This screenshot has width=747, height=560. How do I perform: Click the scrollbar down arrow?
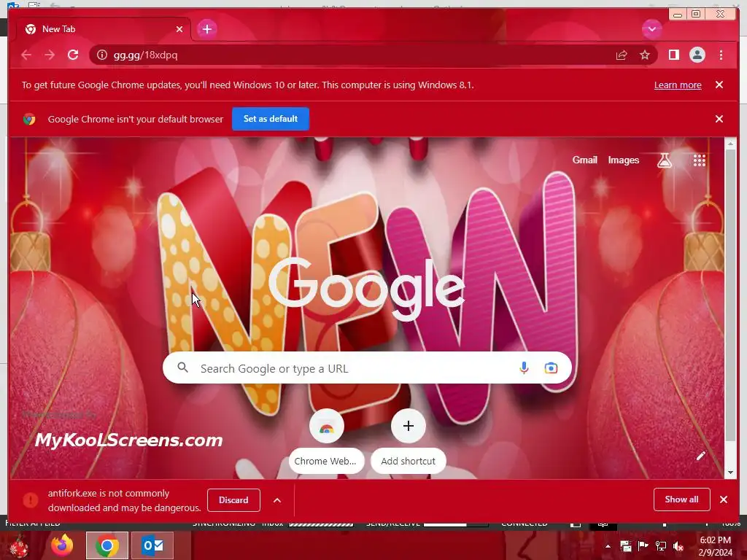729,472
